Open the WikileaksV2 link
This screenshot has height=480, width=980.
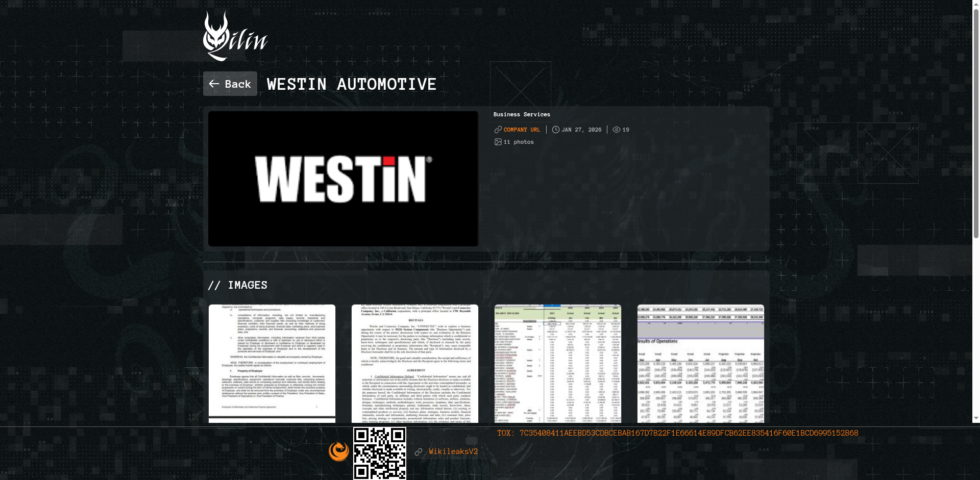click(453, 451)
